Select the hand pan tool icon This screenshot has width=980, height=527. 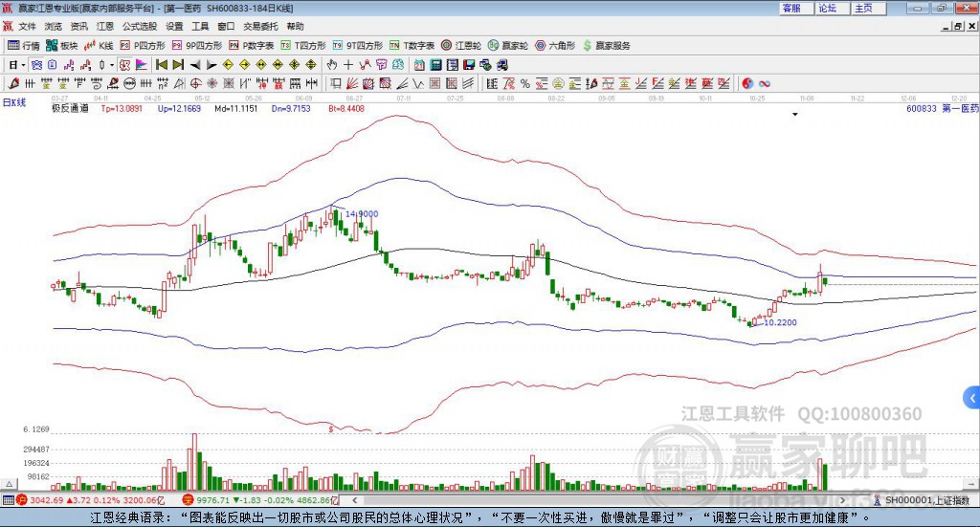click(x=332, y=65)
